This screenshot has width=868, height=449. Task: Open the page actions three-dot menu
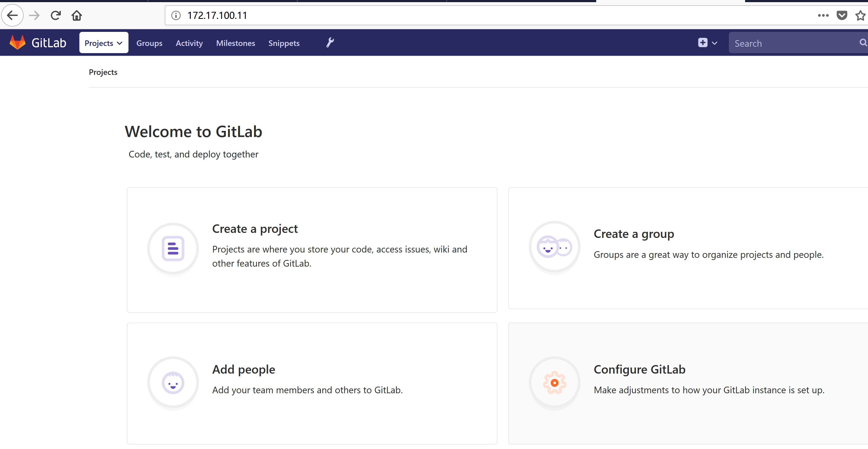823,15
